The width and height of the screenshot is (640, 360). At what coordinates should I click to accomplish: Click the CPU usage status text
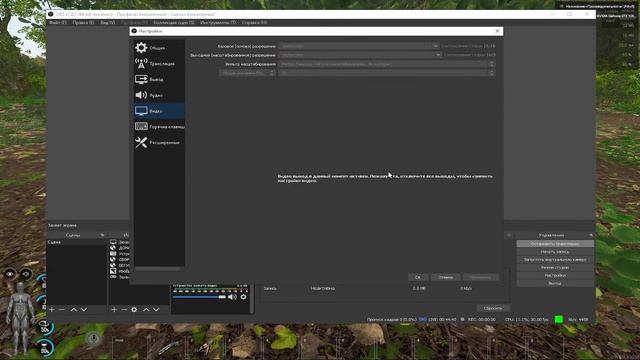[527, 320]
